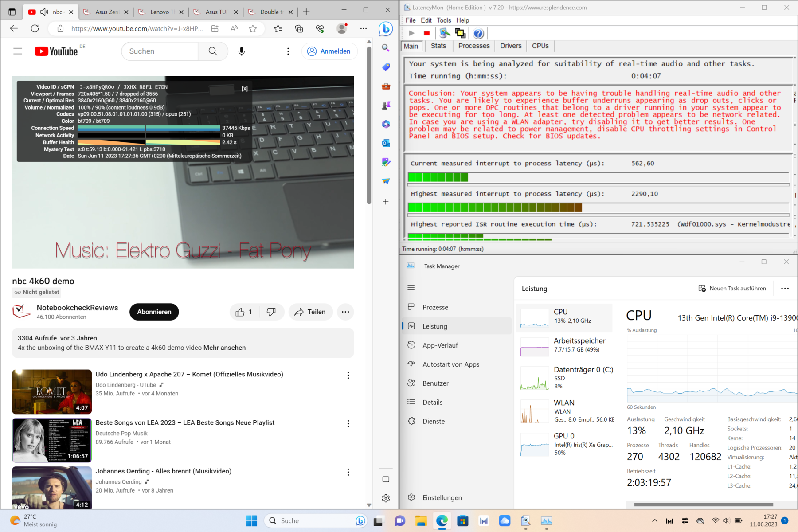Open the YouTube hamburger guide menu
This screenshot has height=532, width=798.
click(x=18, y=51)
